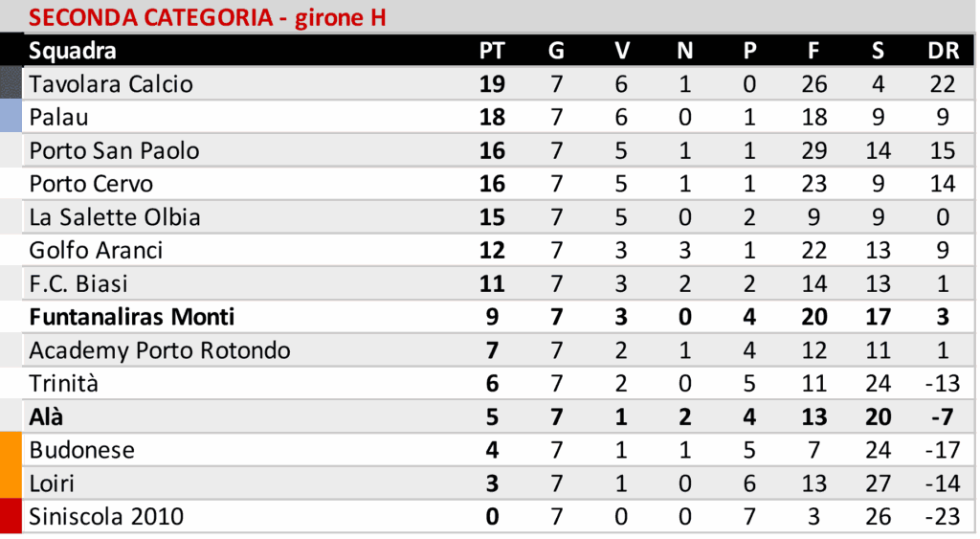Select the Tavolara Calcio team name

[x=111, y=84]
